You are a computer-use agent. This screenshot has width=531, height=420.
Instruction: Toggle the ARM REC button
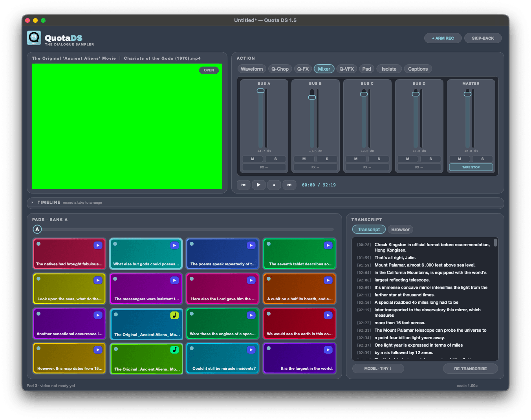(x=443, y=38)
